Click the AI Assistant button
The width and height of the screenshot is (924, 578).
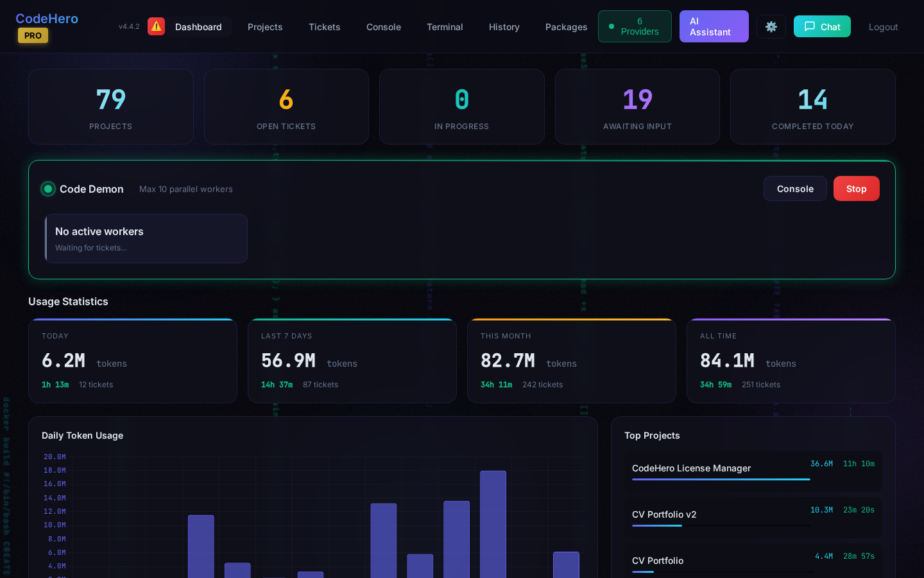click(x=714, y=26)
